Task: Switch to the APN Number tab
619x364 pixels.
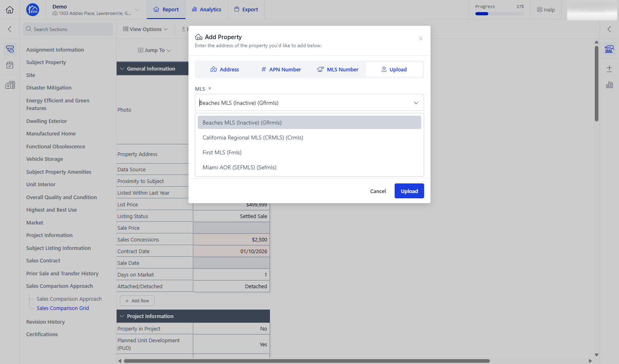Action: pyautogui.click(x=281, y=69)
